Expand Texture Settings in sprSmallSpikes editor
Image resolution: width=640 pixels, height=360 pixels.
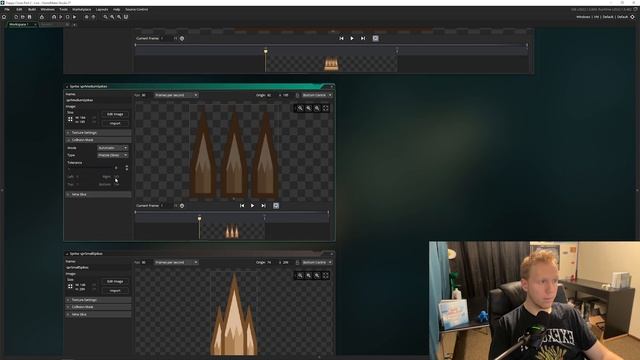[x=98, y=300]
